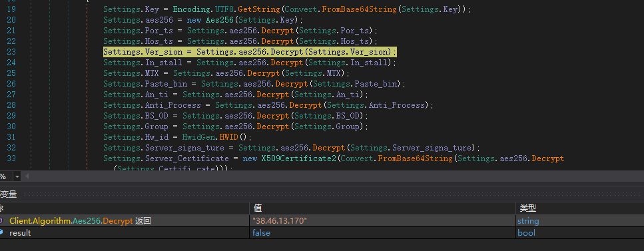Click Settings.BS_OD code on line 29
The image size is (644, 251).
[x=236, y=116]
